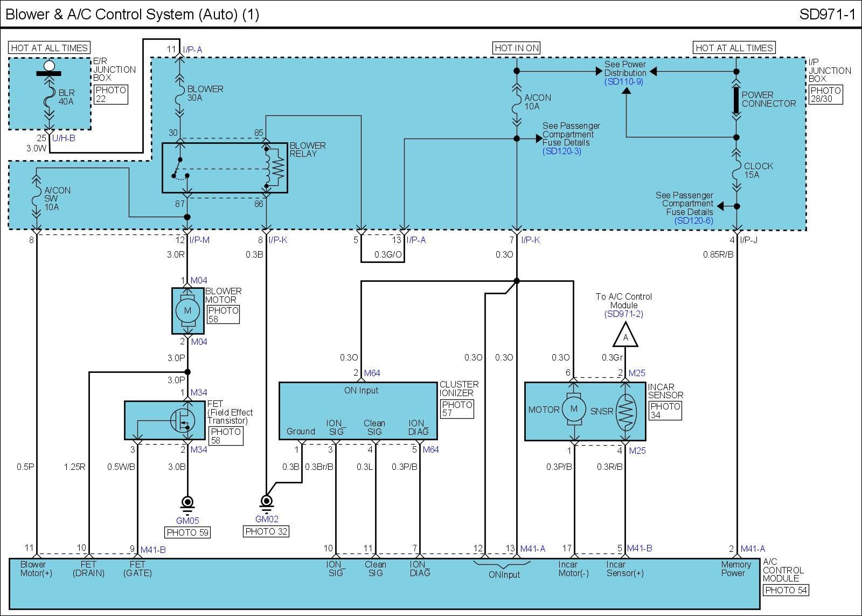Open the SD971-2 A/C Control Module link
862x616 pixels.
click(x=623, y=314)
